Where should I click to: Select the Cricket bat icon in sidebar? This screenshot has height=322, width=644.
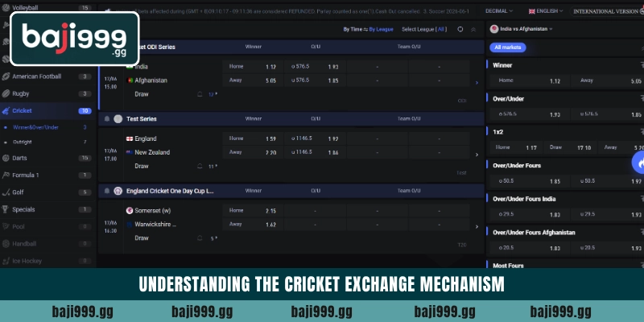point(6,111)
